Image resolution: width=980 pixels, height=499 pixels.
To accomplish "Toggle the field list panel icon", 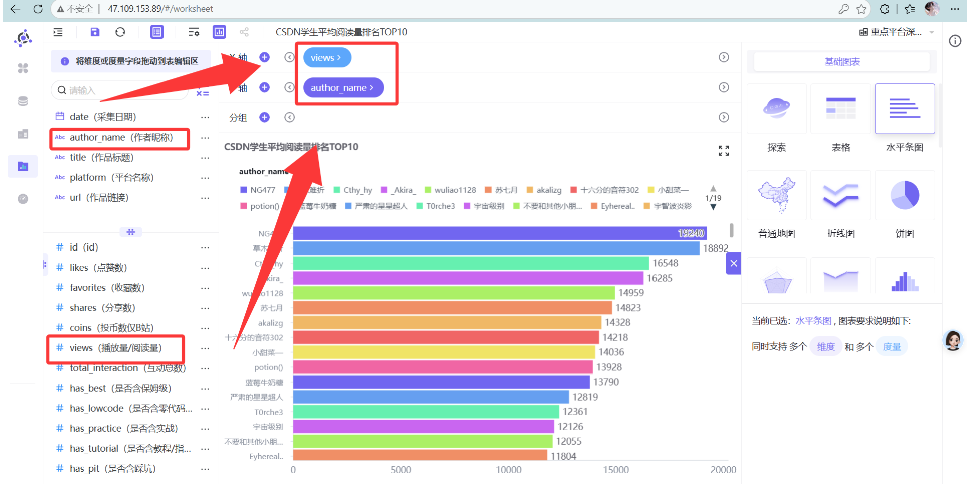I will coord(157,32).
